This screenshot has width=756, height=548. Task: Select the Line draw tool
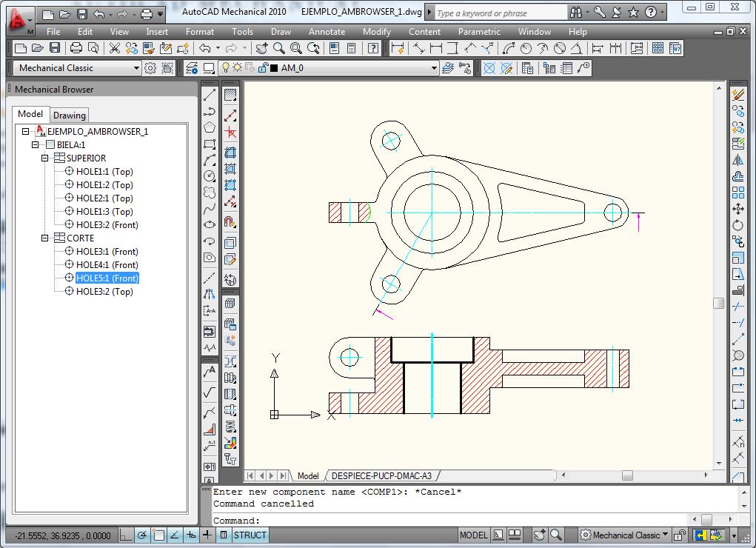(x=210, y=95)
